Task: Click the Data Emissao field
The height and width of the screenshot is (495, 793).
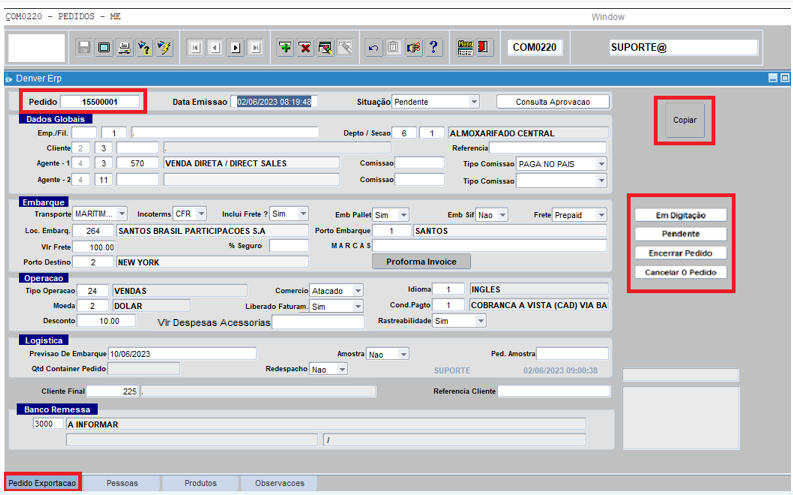Action: point(274,102)
